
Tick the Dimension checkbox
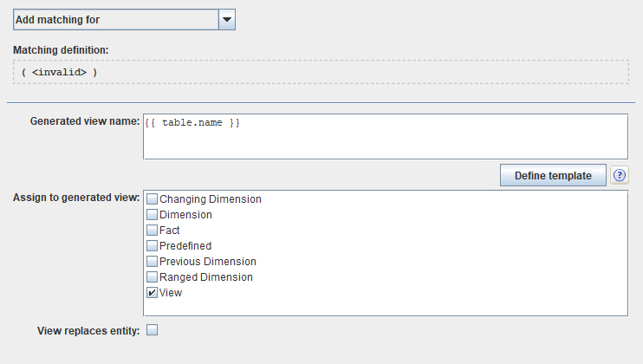153,215
